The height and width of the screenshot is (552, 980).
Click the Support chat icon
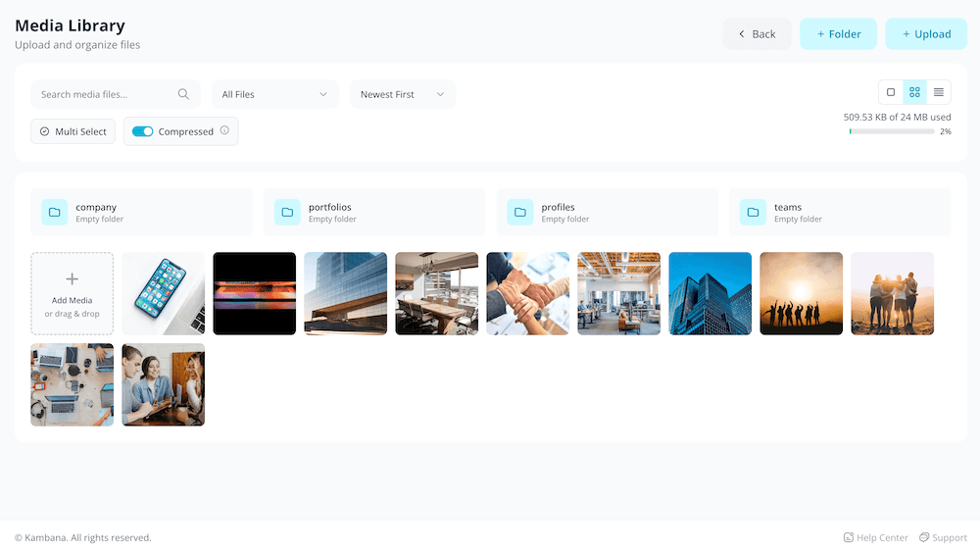coord(924,537)
